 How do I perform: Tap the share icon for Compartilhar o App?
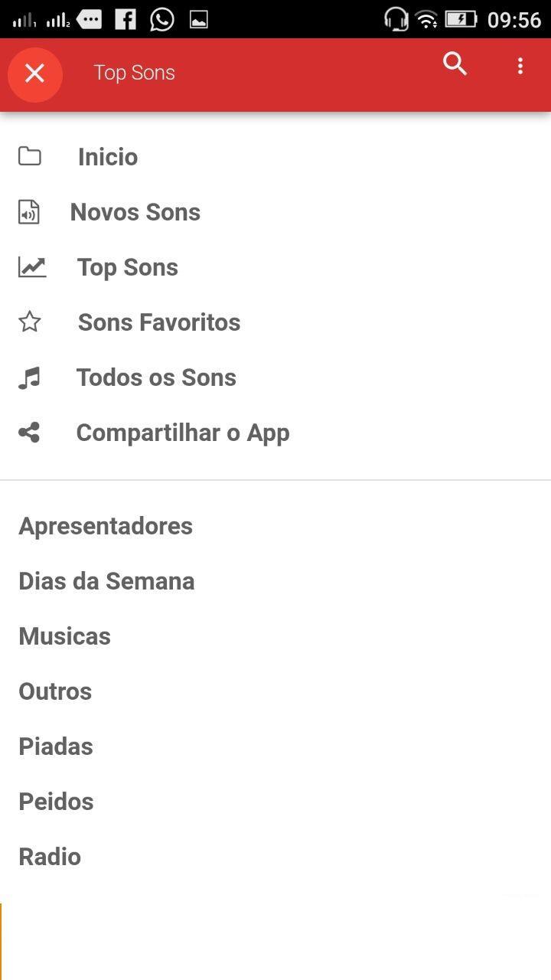coord(30,433)
